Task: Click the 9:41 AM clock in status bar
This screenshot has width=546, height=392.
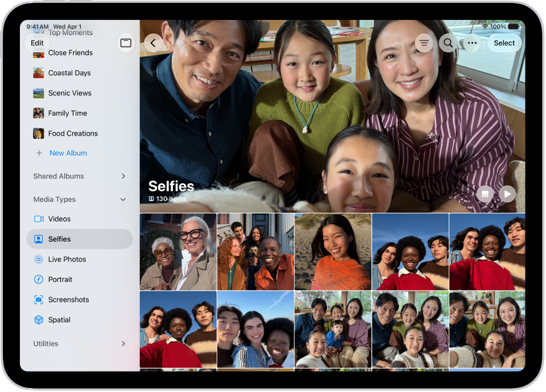Action: pyautogui.click(x=38, y=27)
